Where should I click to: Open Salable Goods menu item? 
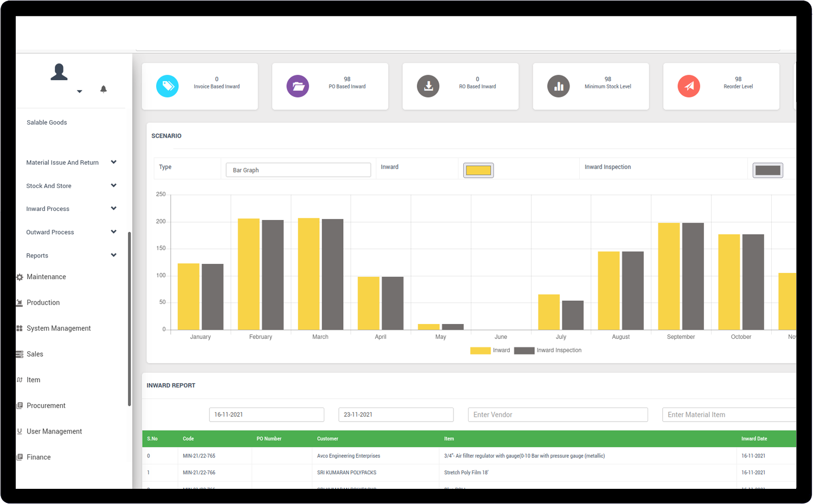pyautogui.click(x=47, y=122)
